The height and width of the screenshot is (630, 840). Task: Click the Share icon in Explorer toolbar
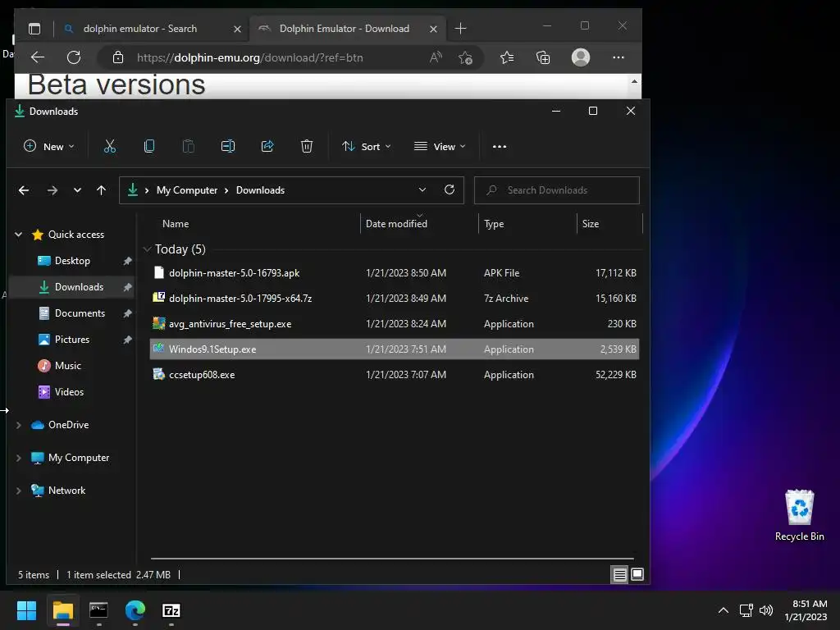tap(267, 146)
